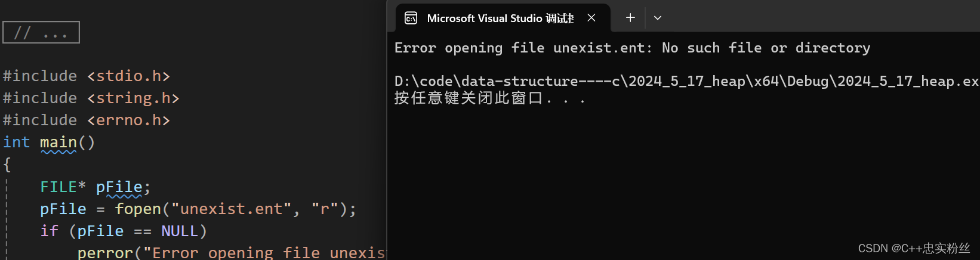The width and height of the screenshot is (980, 260).
Task: Click the NULL keyword in if condition
Action: pyautogui.click(x=180, y=231)
